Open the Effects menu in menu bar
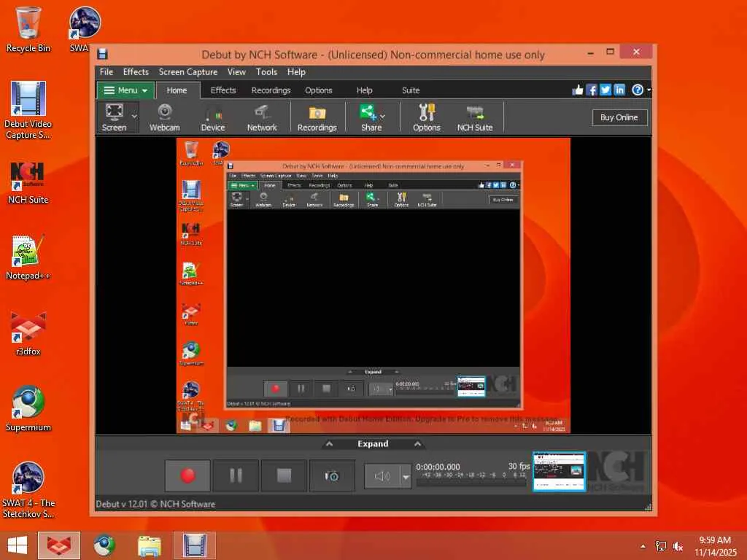This screenshot has width=747, height=560. pyautogui.click(x=136, y=72)
